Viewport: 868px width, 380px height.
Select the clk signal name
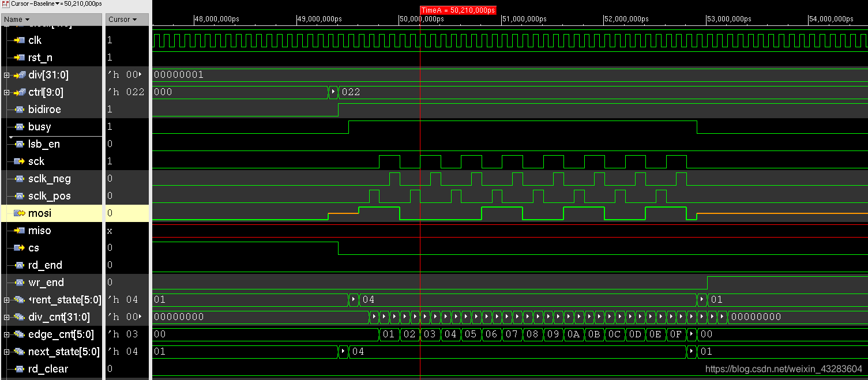click(x=35, y=40)
